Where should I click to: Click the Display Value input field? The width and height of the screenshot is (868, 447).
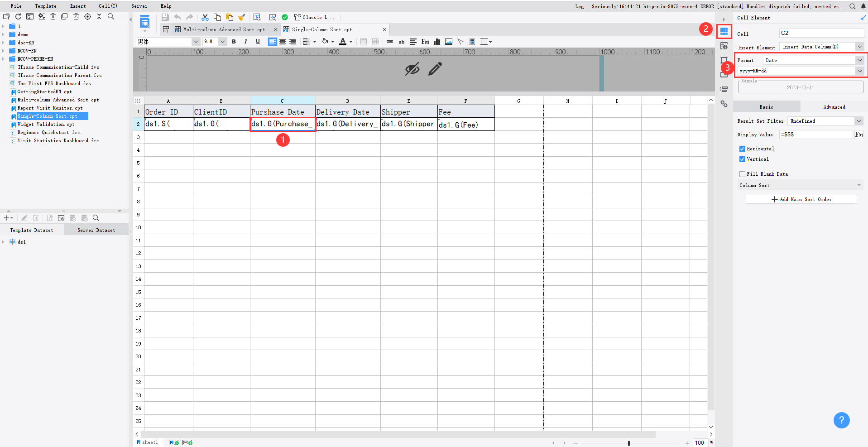click(x=815, y=135)
